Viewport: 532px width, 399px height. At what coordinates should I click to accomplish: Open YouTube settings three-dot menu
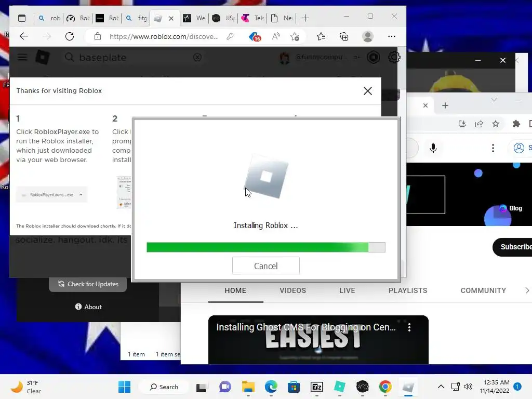(x=493, y=148)
